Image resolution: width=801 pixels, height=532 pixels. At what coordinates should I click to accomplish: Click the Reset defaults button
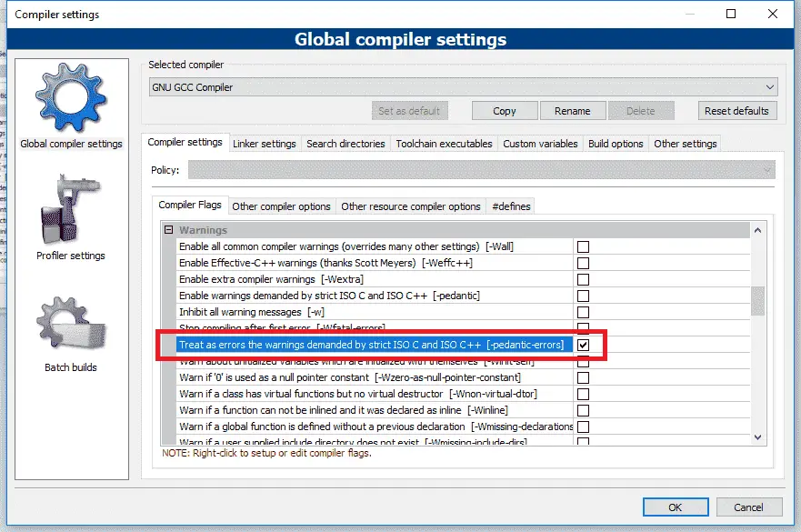[x=736, y=111]
